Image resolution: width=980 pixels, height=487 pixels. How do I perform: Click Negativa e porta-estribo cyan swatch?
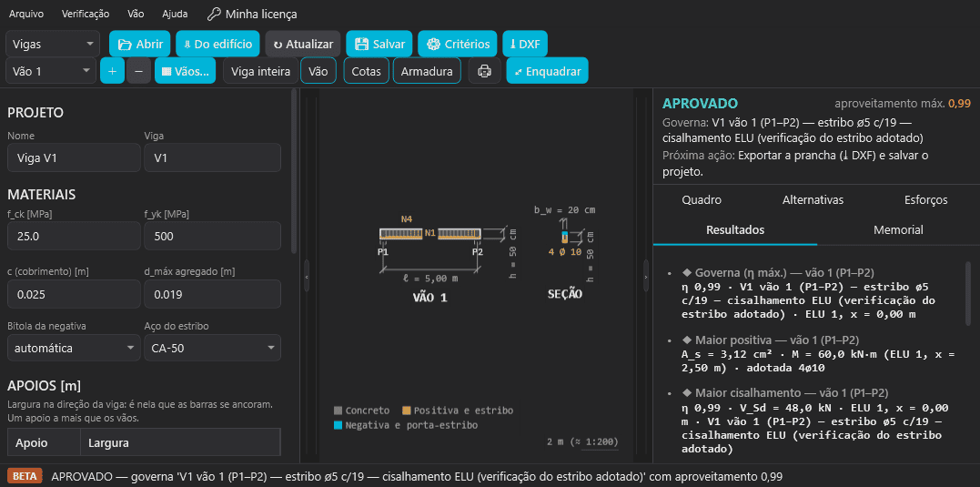point(338,425)
